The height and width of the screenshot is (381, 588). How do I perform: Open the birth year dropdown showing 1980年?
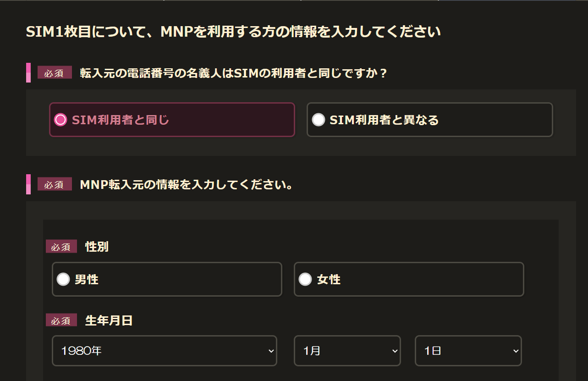click(x=164, y=351)
